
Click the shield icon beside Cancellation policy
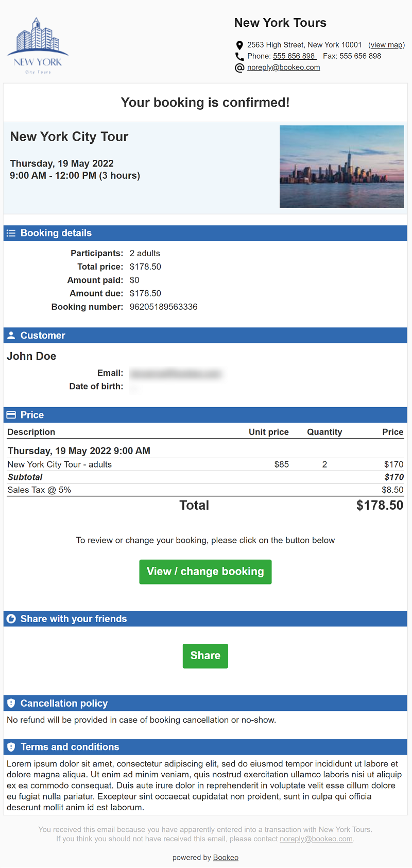[11, 704]
